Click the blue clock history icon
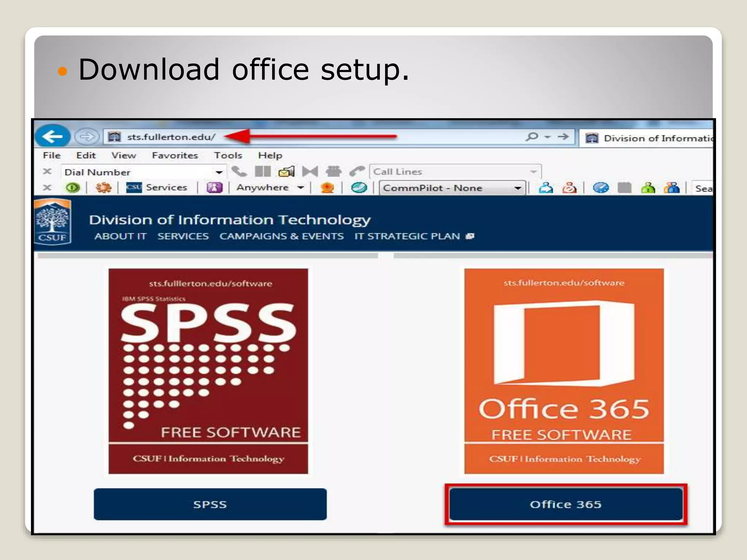 (601, 188)
